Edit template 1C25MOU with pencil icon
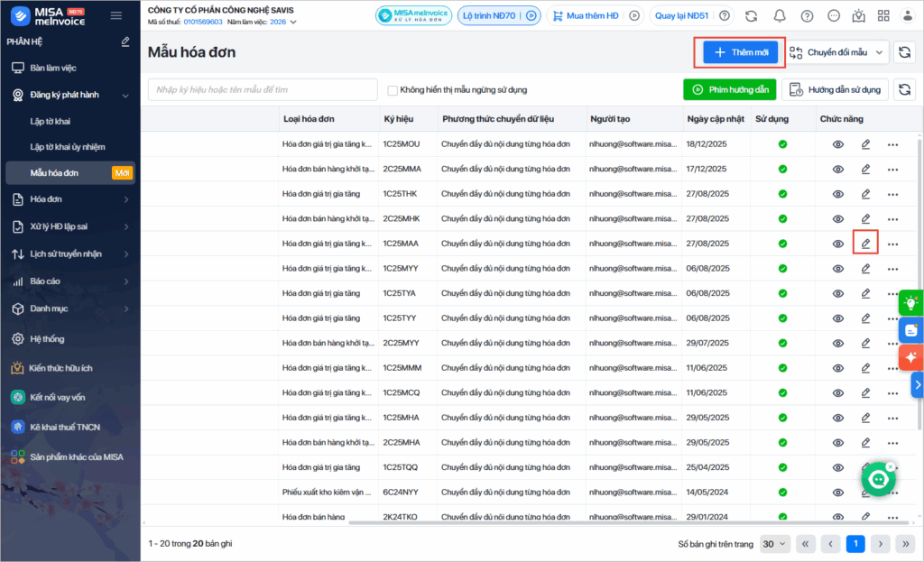Image resolution: width=924 pixels, height=562 pixels. (865, 144)
